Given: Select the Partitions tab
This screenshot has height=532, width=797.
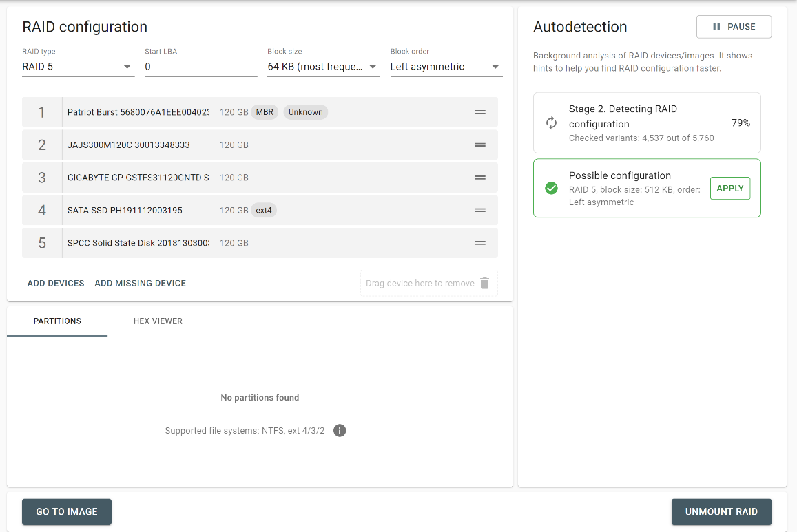Looking at the screenshot, I should point(57,321).
